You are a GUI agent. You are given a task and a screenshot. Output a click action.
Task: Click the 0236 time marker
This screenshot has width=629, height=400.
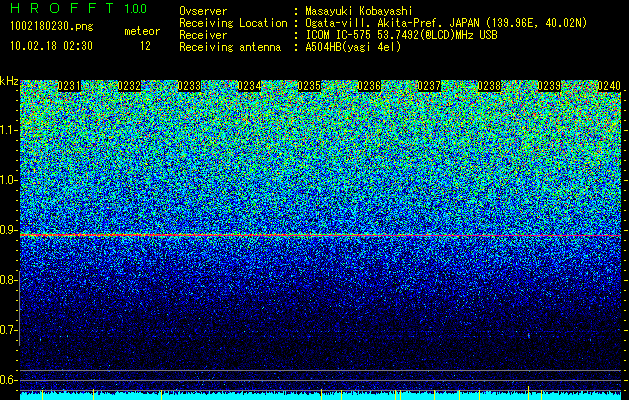[x=369, y=86]
